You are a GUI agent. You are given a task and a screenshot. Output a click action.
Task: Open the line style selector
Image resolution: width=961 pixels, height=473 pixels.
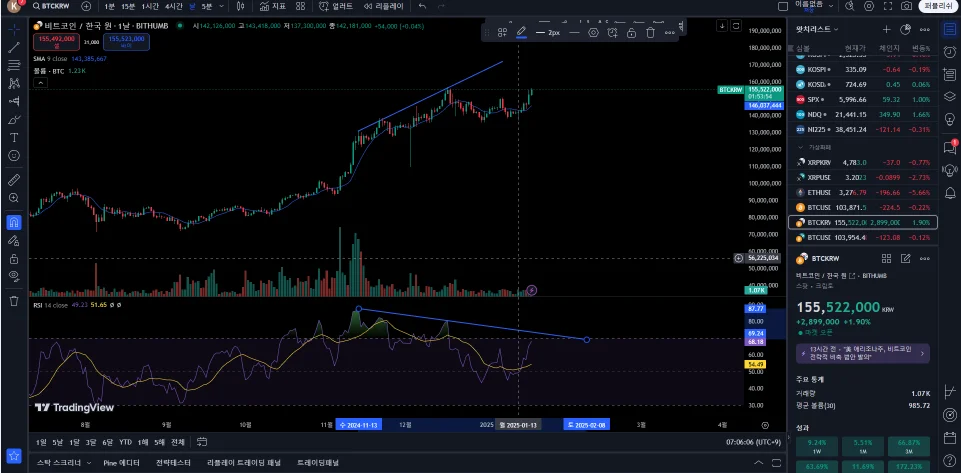coord(574,32)
